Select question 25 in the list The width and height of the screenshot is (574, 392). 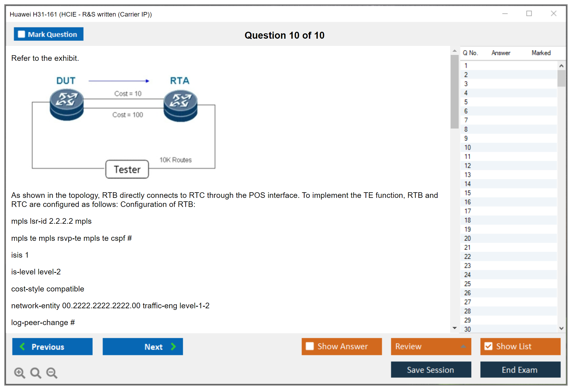(x=467, y=284)
